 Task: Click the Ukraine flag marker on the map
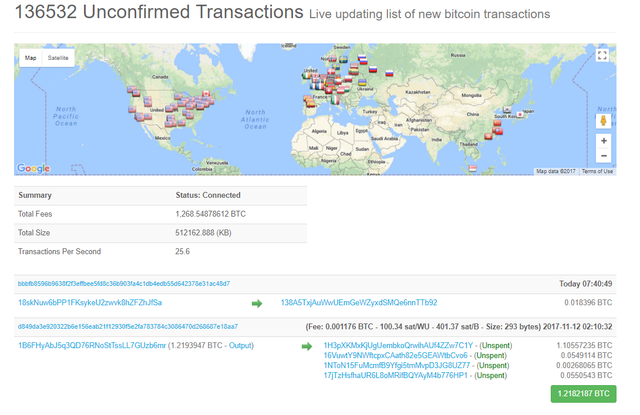pos(362,82)
